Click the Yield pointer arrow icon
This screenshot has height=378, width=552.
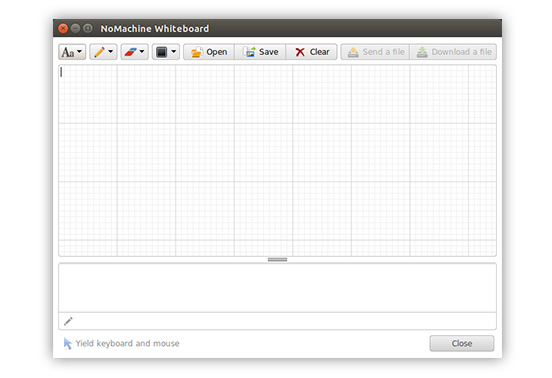(x=67, y=344)
